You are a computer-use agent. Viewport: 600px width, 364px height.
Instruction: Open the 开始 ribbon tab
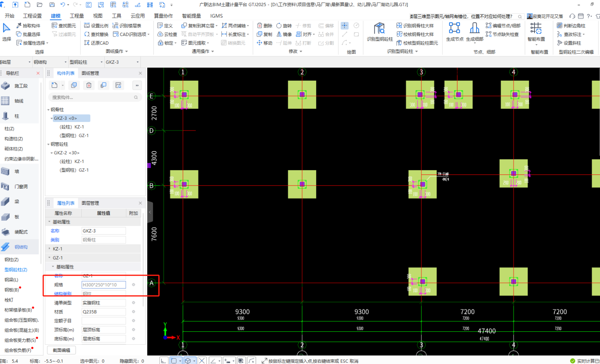[x=10, y=16]
